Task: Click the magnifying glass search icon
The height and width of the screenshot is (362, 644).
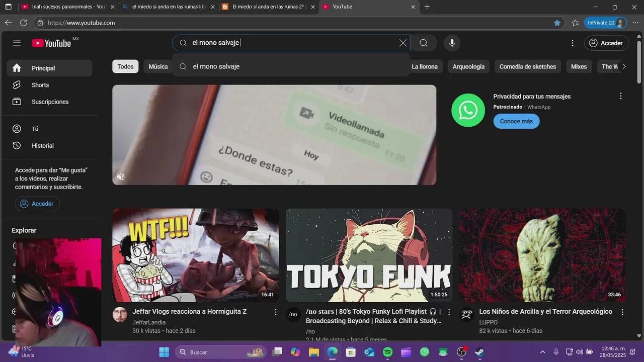Action: (423, 43)
